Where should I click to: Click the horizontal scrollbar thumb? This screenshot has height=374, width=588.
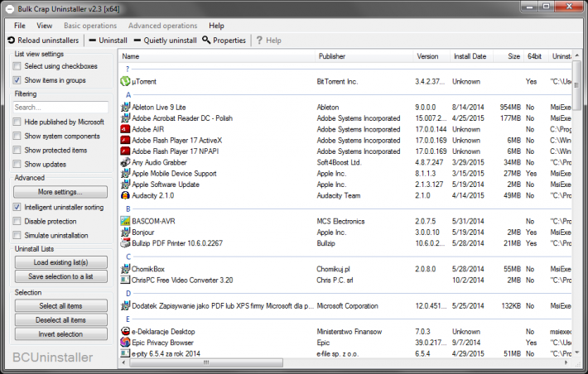click(206, 362)
